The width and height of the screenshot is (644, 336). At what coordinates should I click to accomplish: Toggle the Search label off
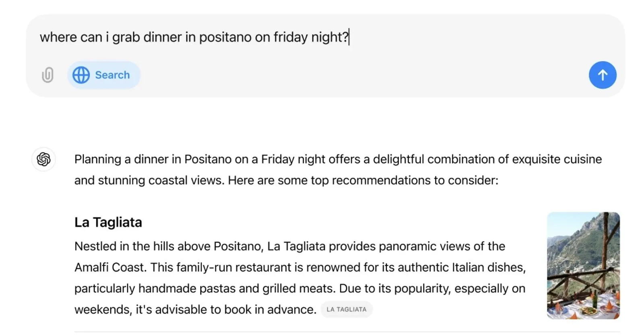click(x=112, y=75)
